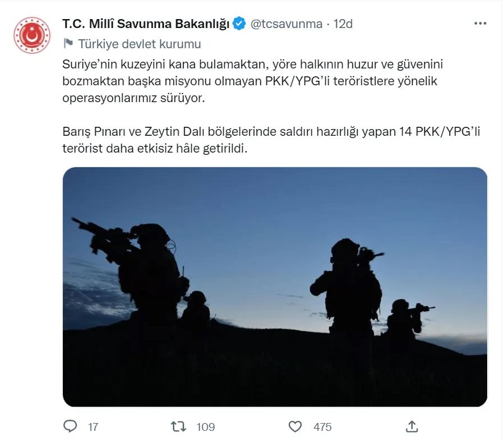Open the T.C. Millî Savunma Bakanlığı profile name
This screenshot has height=441, width=504.
click(x=145, y=24)
